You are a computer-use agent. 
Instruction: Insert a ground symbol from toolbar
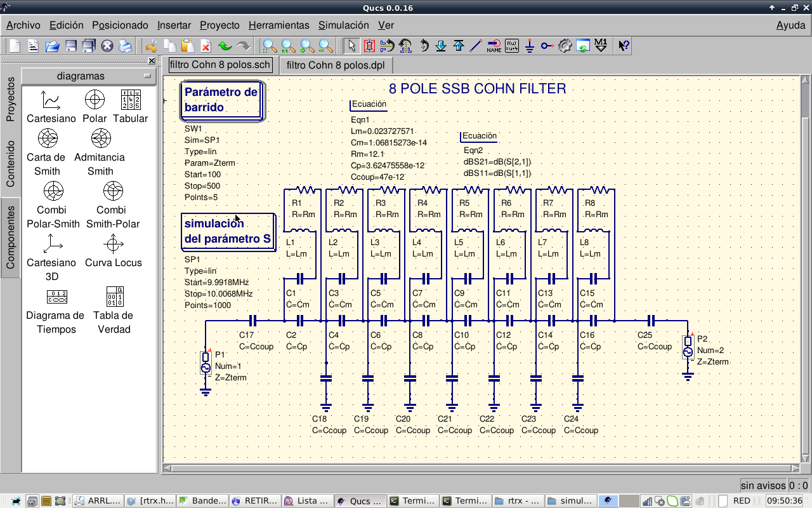(x=530, y=46)
